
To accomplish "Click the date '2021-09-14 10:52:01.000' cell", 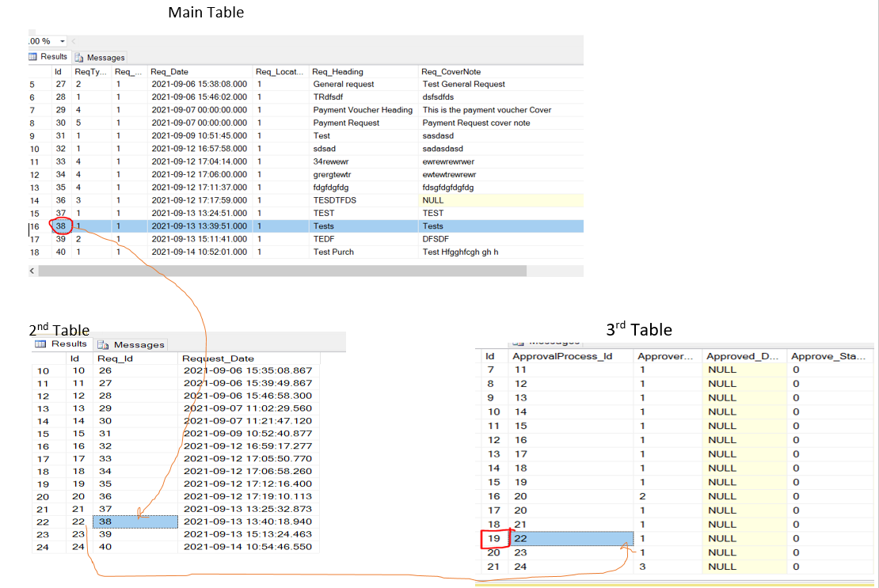I will coord(200,252).
